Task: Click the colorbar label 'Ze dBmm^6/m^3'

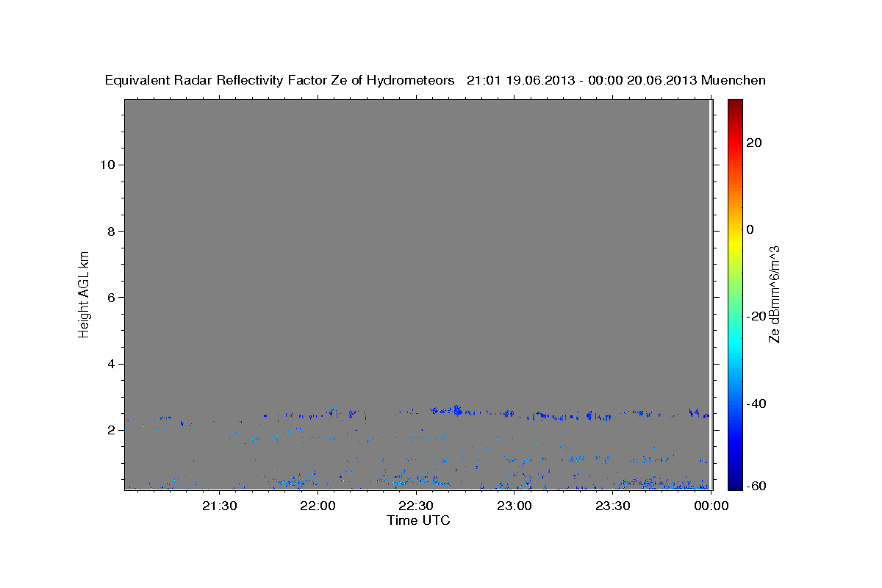Action: click(x=774, y=294)
